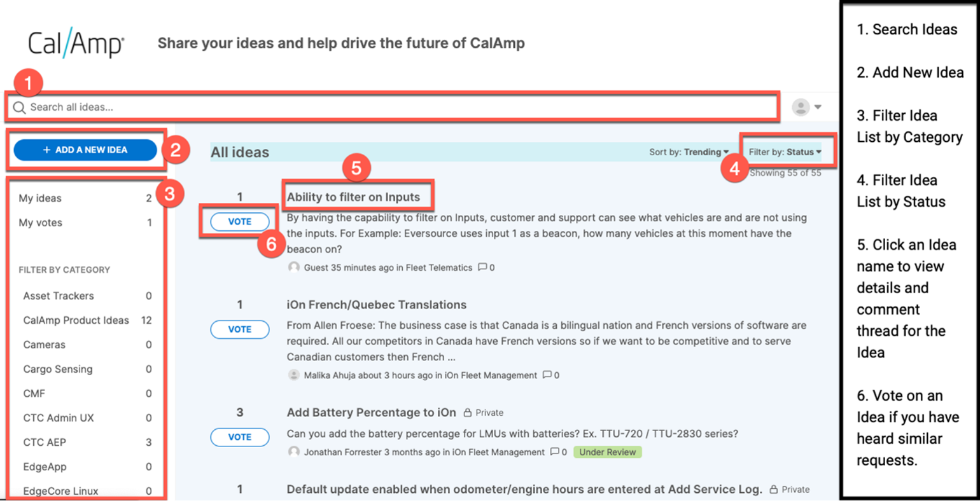Expand the arrow next to user avatar

pyautogui.click(x=818, y=107)
